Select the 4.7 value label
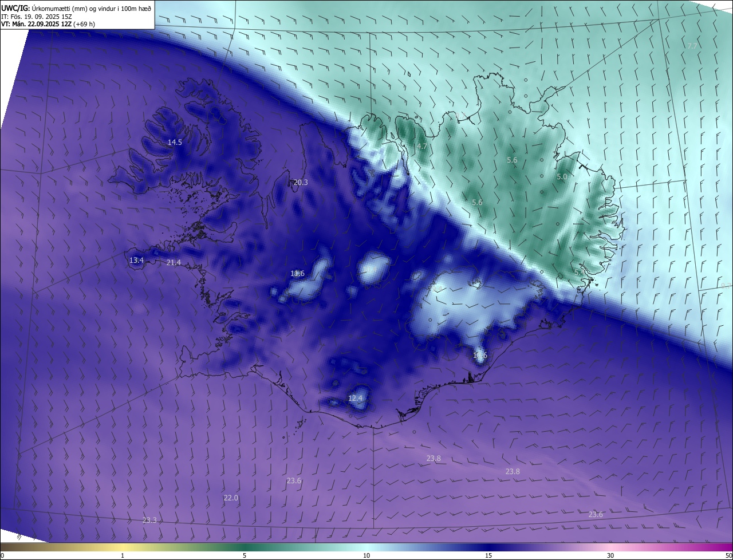The image size is (733, 560). click(422, 147)
